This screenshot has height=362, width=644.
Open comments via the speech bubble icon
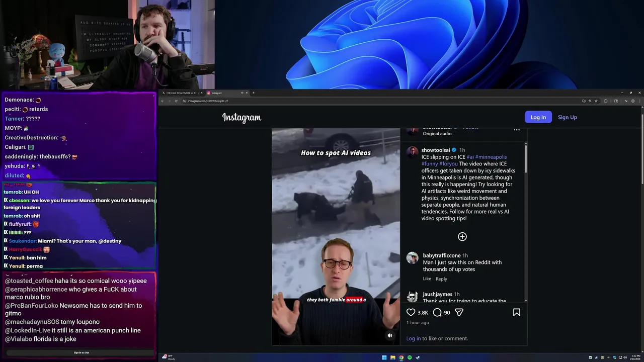point(437,312)
